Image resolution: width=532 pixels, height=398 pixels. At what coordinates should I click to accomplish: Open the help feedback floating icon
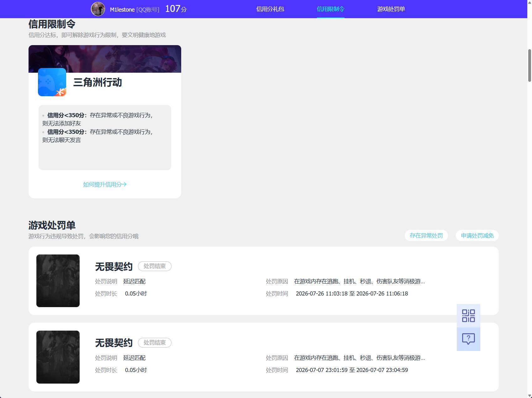pos(468,339)
